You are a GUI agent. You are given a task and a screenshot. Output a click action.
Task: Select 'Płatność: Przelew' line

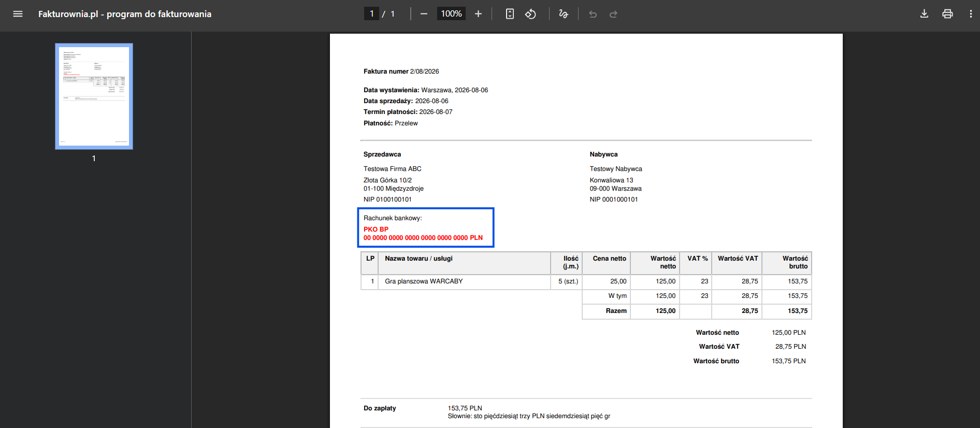pos(391,123)
